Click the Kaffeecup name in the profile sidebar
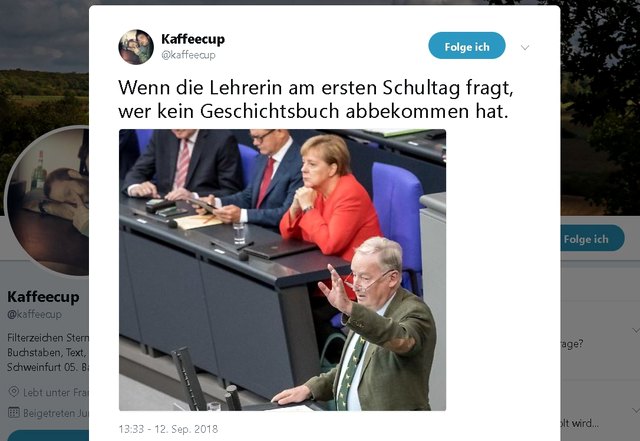 click(43, 297)
